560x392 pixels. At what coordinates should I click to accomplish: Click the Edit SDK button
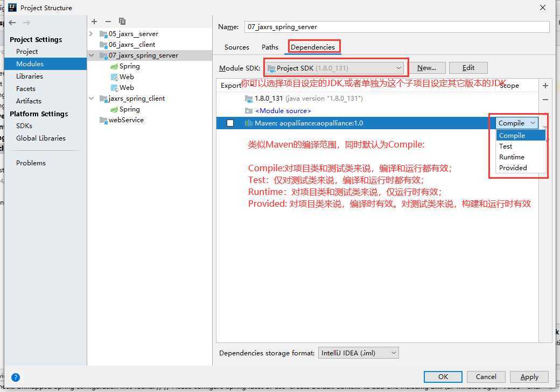pos(468,68)
